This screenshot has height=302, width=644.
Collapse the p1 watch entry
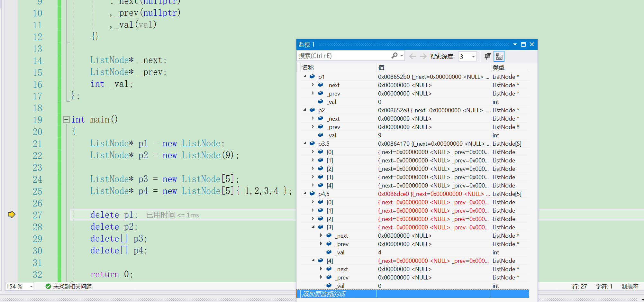click(305, 77)
